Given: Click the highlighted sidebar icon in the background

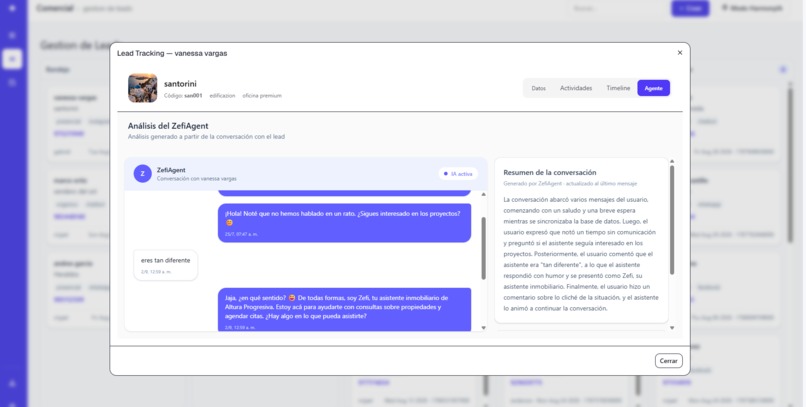Looking at the screenshot, I should click(12, 59).
